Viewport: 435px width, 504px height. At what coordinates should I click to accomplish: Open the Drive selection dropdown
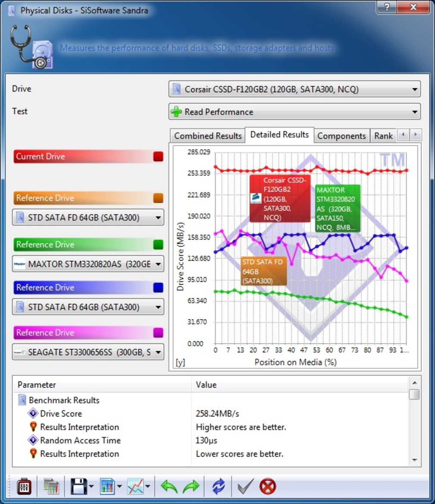tap(294, 89)
